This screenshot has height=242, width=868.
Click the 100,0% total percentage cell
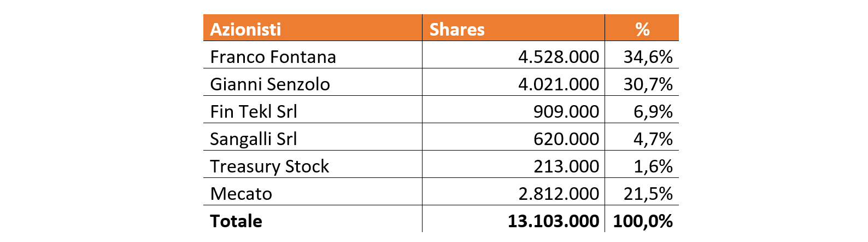click(642, 219)
